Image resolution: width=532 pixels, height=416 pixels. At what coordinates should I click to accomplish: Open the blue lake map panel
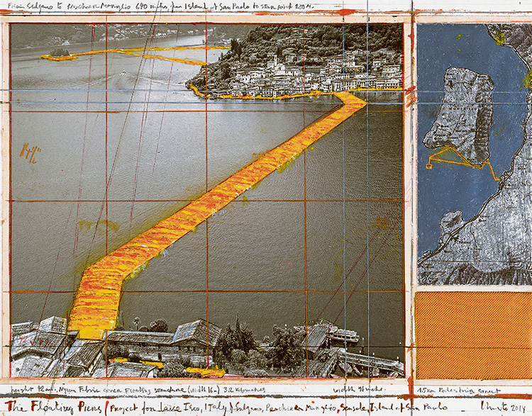click(x=474, y=154)
